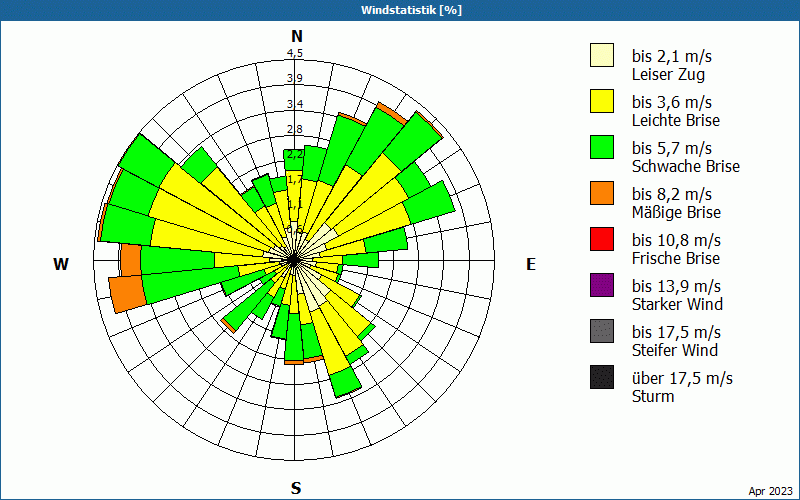Click the 'W' compass label

[x=61, y=264]
